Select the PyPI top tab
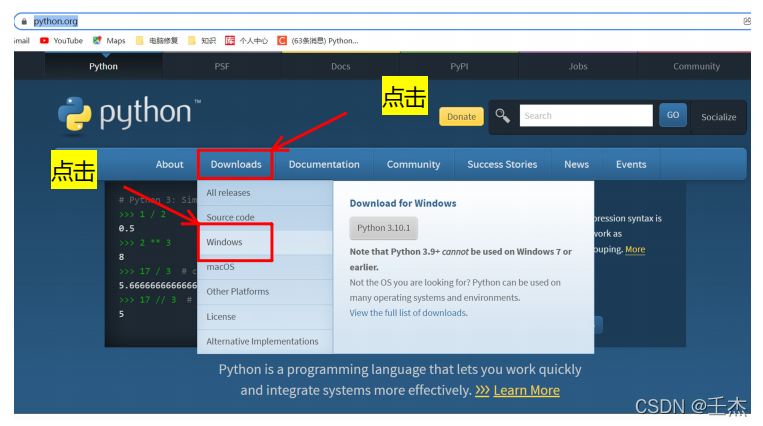 (459, 66)
